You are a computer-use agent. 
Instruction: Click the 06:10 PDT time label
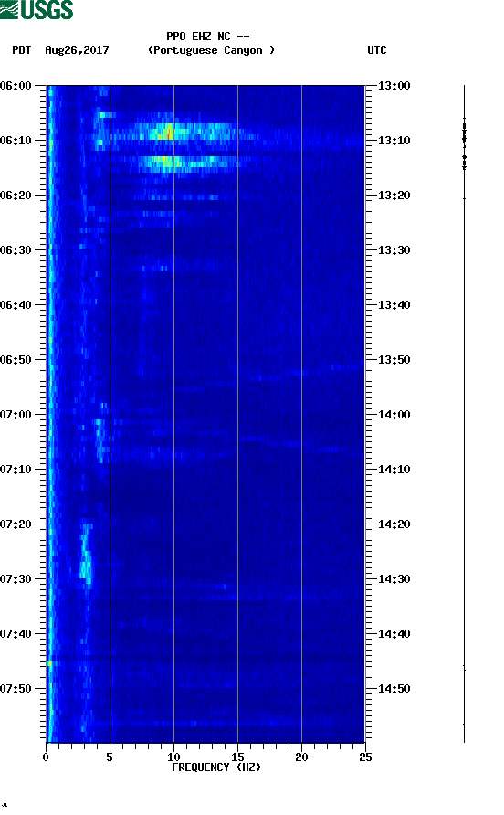click(16, 141)
